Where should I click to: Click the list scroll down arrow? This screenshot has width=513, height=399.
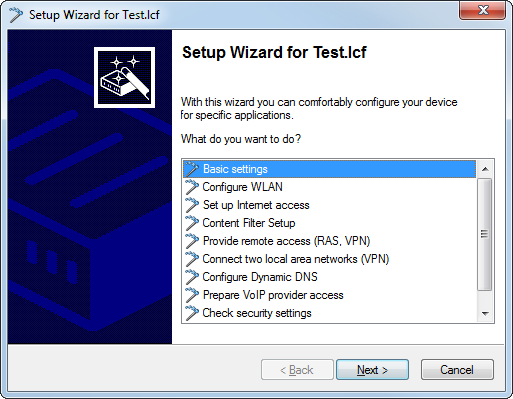[x=485, y=314]
